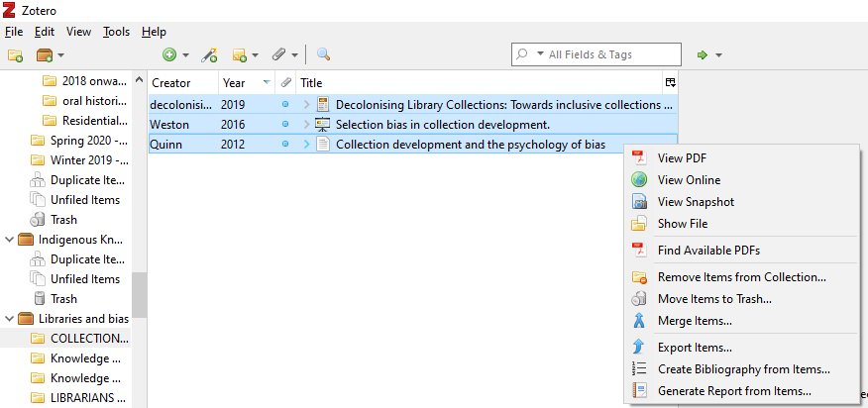
Task: Click the green New Item plus icon
Action: pyautogui.click(x=169, y=54)
